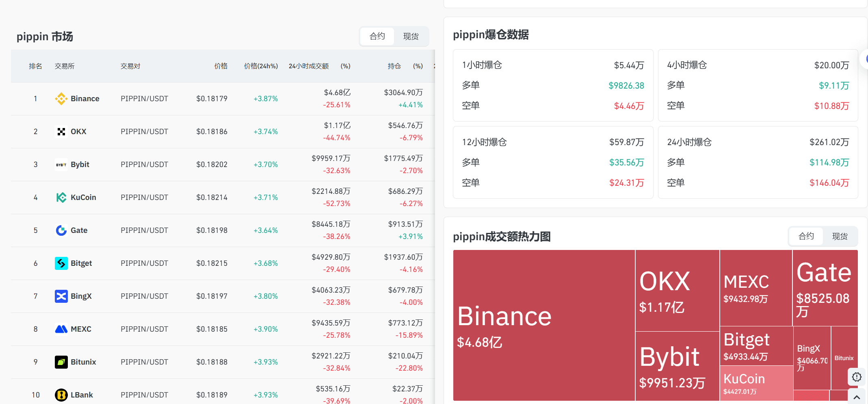Switch pippin market table to 合约 tab
The image size is (868, 404).
[x=377, y=36]
